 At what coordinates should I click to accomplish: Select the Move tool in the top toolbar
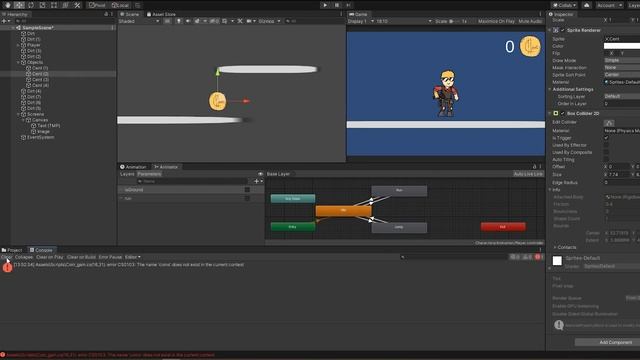(x=19, y=5)
